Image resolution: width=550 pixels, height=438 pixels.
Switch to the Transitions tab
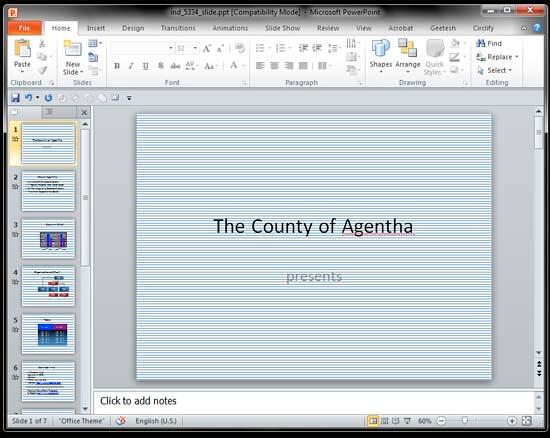click(x=178, y=28)
